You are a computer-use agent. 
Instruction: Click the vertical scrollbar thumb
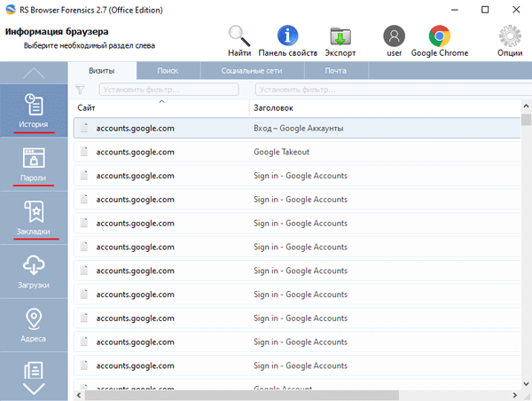[526, 120]
